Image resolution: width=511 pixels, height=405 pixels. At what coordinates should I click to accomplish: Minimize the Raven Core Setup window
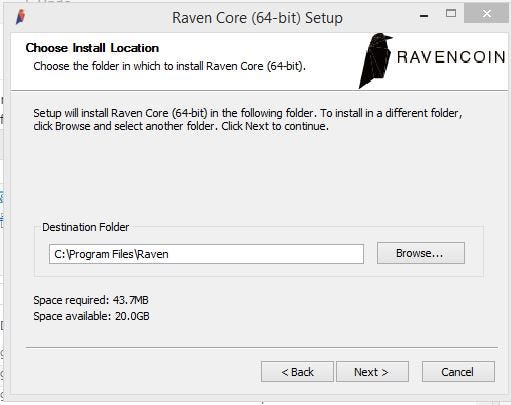pos(424,16)
